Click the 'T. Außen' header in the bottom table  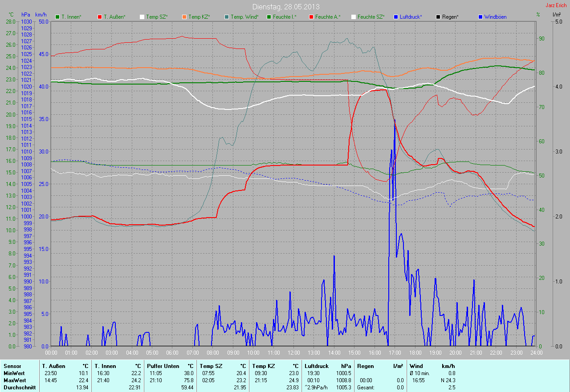pyautogui.click(x=54, y=366)
